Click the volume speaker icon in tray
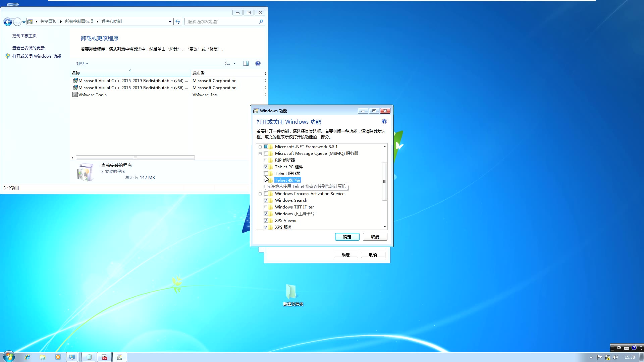Viewport: 644px width, 362px height. [x=615, y=357]
